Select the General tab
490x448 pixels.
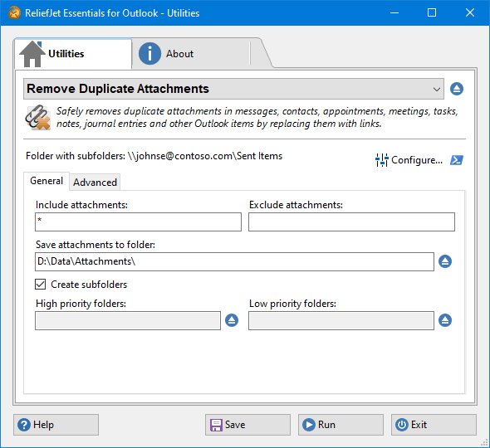tap(47, 181)
